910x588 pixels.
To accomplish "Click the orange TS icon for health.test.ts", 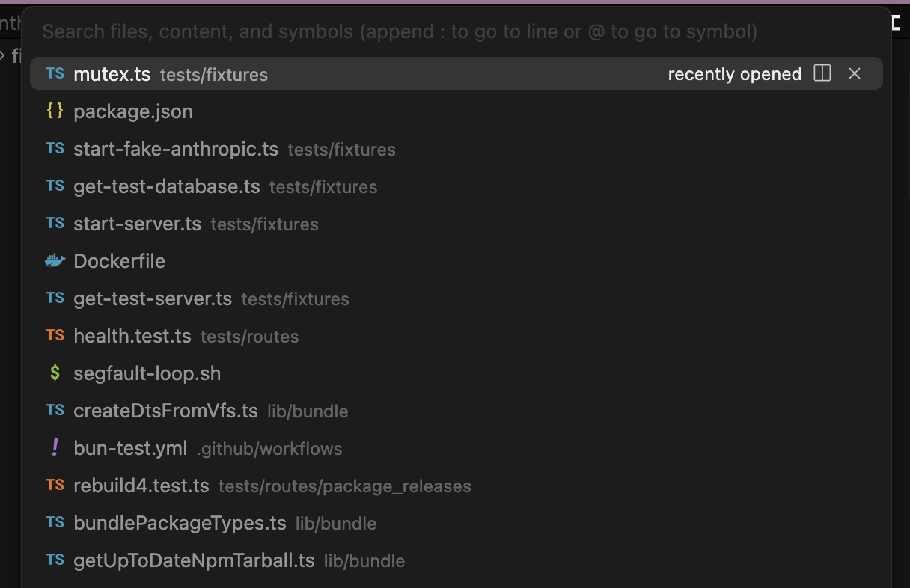I will 55,336.
